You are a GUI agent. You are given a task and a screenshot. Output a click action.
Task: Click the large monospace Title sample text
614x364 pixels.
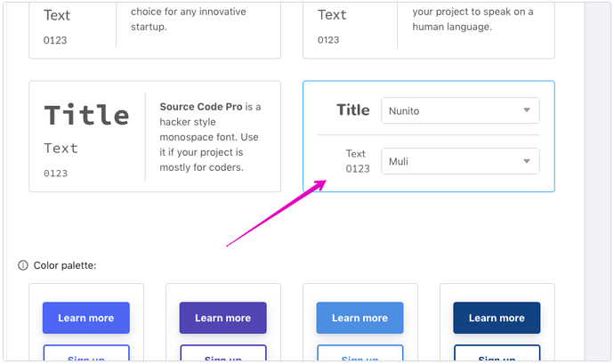pos(86,115)
